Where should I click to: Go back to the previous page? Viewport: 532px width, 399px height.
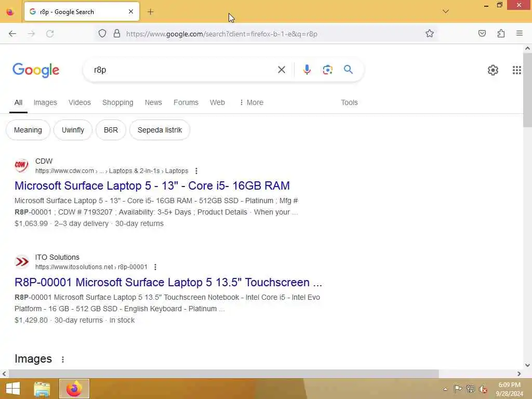(x=12, y=34)
